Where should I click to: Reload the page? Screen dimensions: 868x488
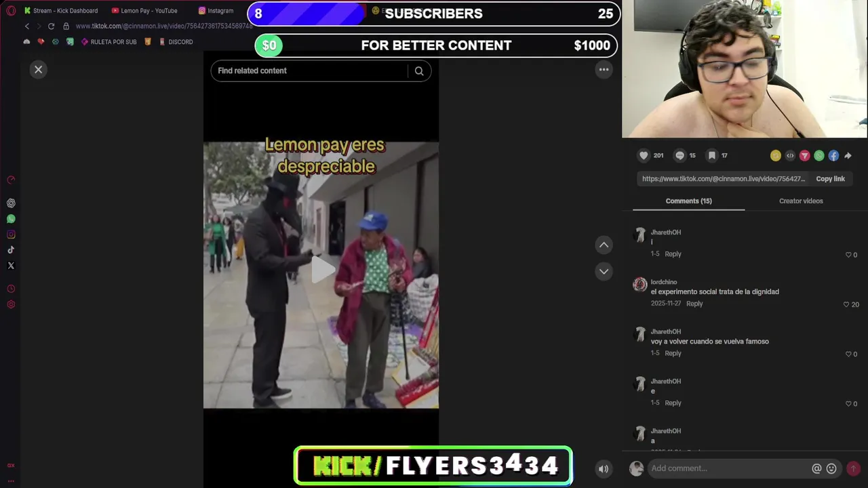(x=51, y=26)
